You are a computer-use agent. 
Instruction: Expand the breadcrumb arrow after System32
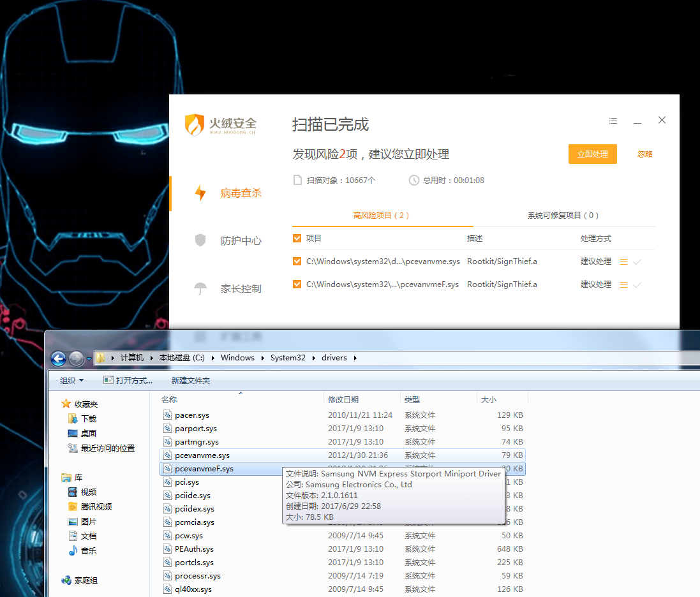coord(313,358)
